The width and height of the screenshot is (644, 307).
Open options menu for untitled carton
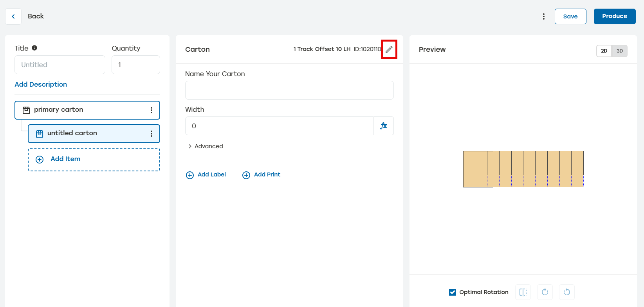(152, 134)
